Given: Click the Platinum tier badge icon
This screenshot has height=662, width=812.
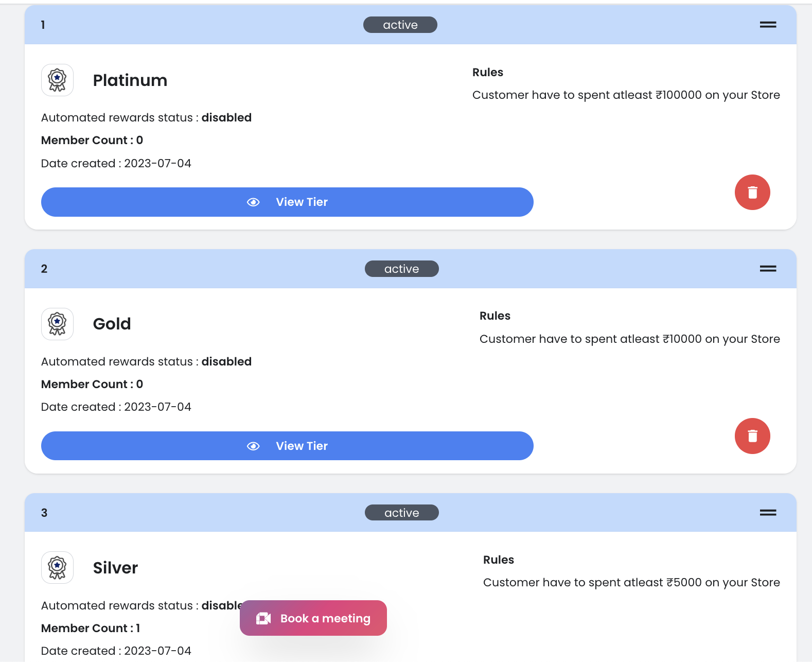Looking at the screenshot, I should 57,80.
